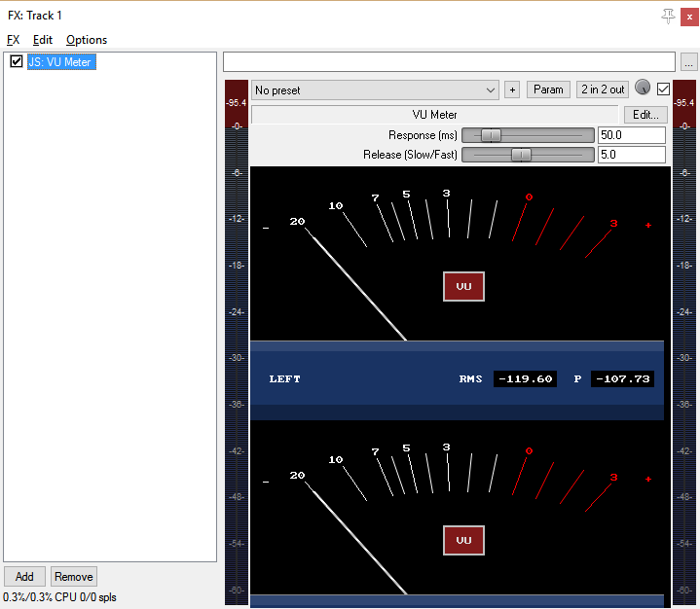
Task: Click the input meter peak -95.4 readout
Action: coord(237,103)
